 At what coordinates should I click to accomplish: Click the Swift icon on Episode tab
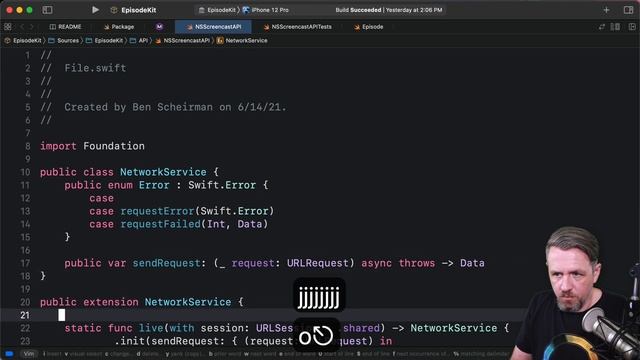(357, 27)
